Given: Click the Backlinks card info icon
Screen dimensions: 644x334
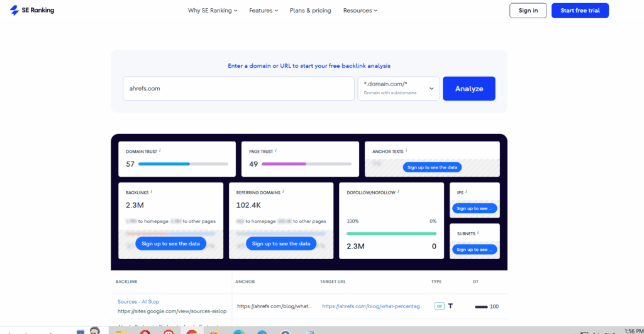Looking at the screenshot, I should pos(151,192).
